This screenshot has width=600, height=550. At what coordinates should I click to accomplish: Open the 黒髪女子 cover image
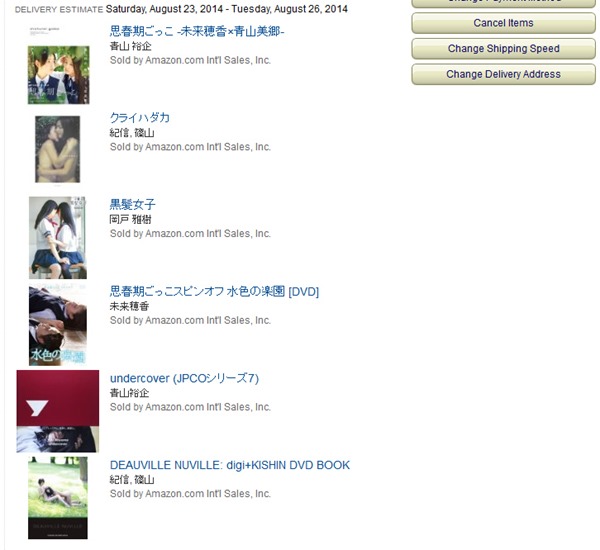pos(58,238)
